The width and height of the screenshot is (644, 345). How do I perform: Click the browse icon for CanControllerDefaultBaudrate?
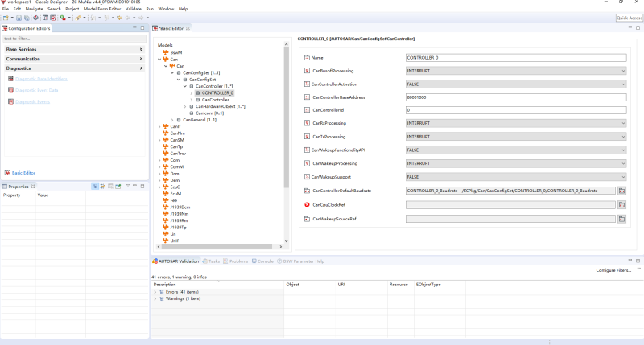pos(622,191)
